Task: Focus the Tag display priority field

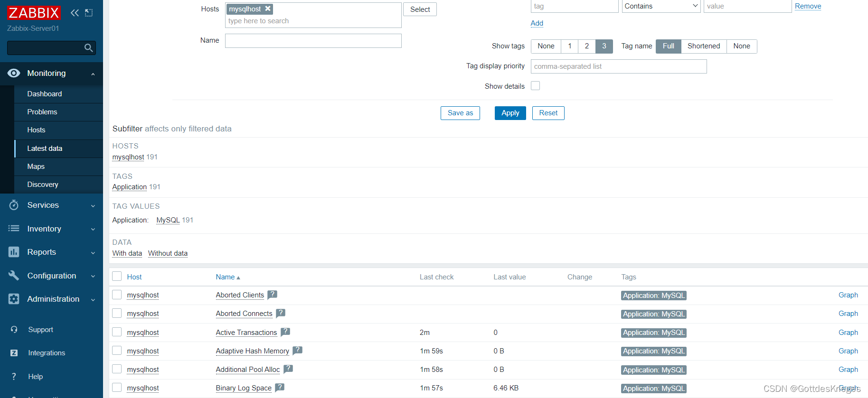Action: click(619, 66)
